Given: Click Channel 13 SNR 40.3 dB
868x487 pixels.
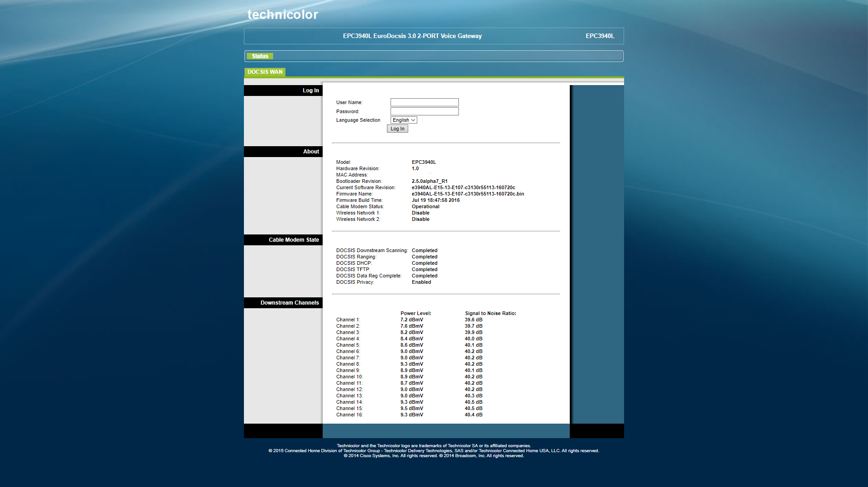Looking at the screenshot, I should point(473,396).
